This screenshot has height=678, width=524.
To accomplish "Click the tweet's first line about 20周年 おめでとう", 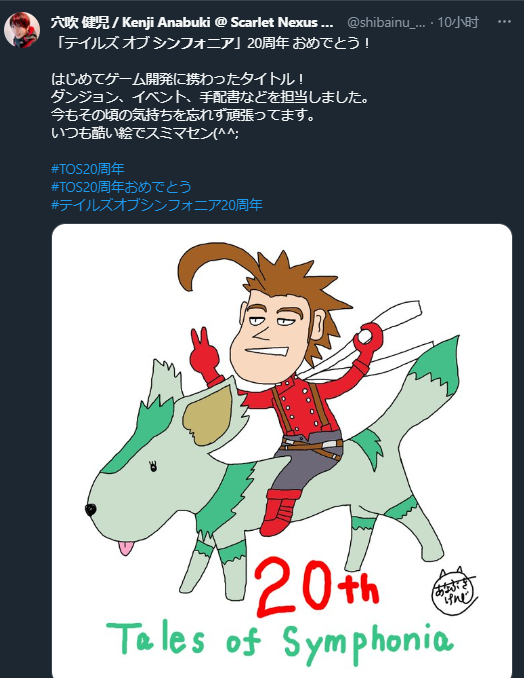I will tap(211, 43).
